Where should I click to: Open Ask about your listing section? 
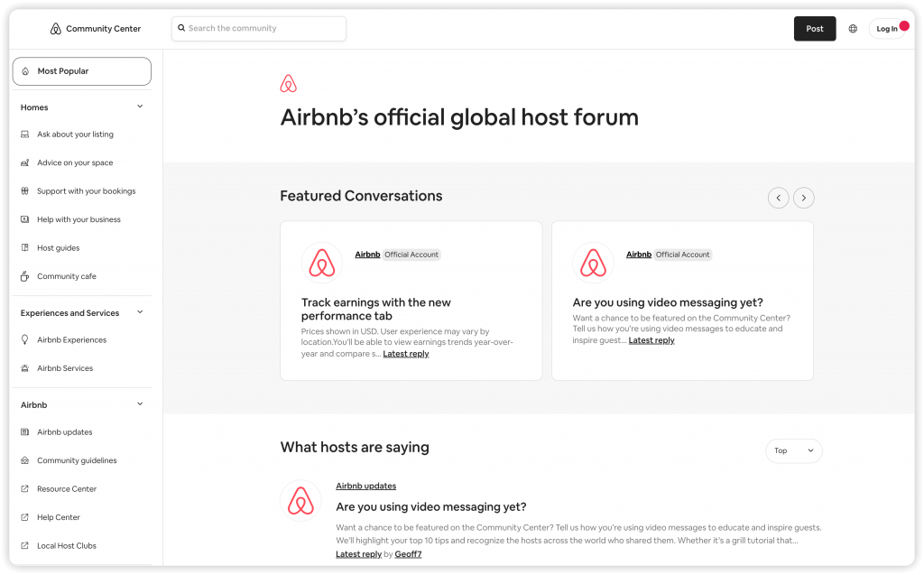point(75,134)
